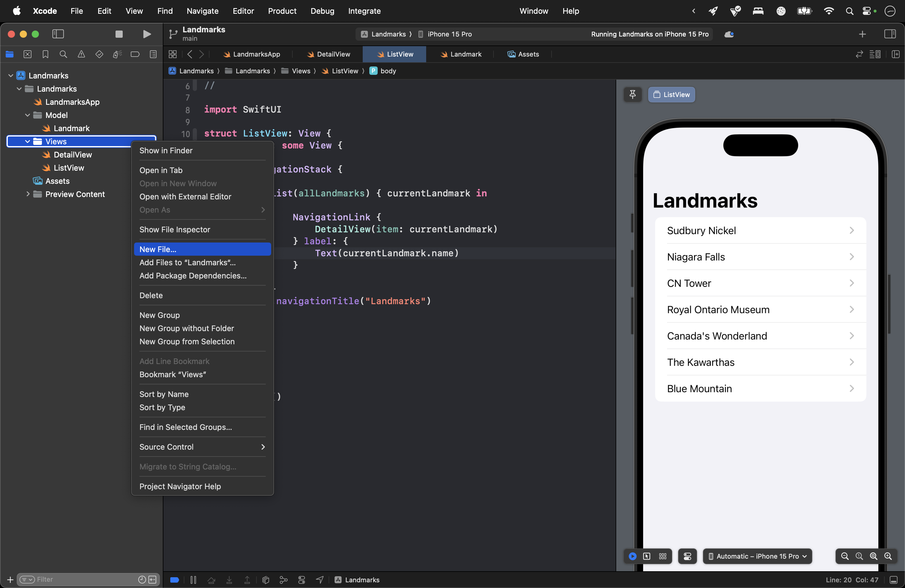
Task: Toggle the navigator sidebar visibility
Action: pos(58,34)
